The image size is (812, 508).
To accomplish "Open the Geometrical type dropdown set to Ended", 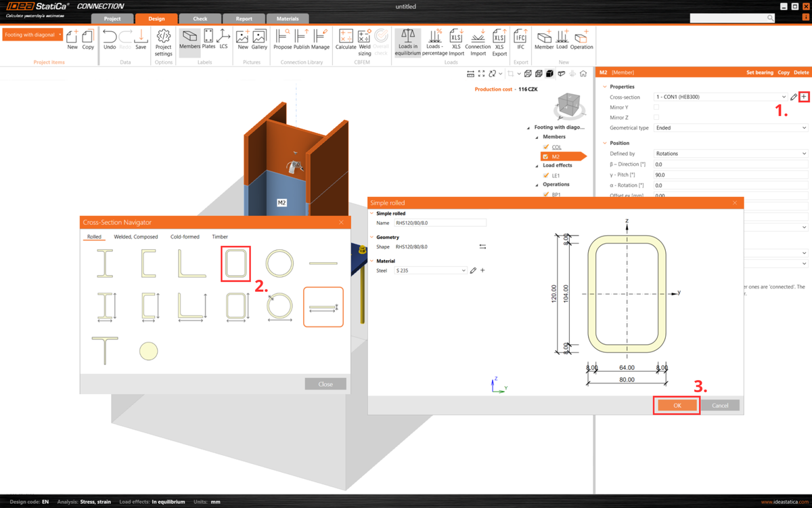I will tap(730, 128).
